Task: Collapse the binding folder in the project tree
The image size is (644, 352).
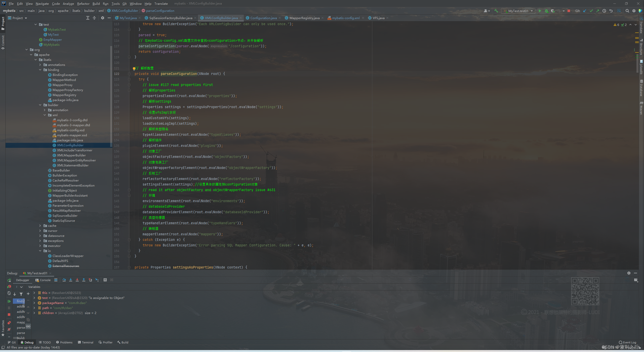Action: (40, 70)
